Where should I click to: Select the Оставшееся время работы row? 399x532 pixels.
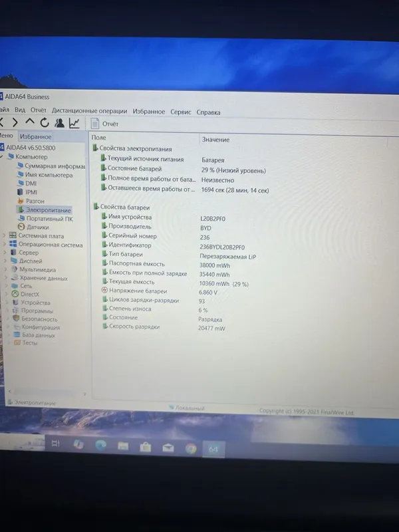coord(185,190)
